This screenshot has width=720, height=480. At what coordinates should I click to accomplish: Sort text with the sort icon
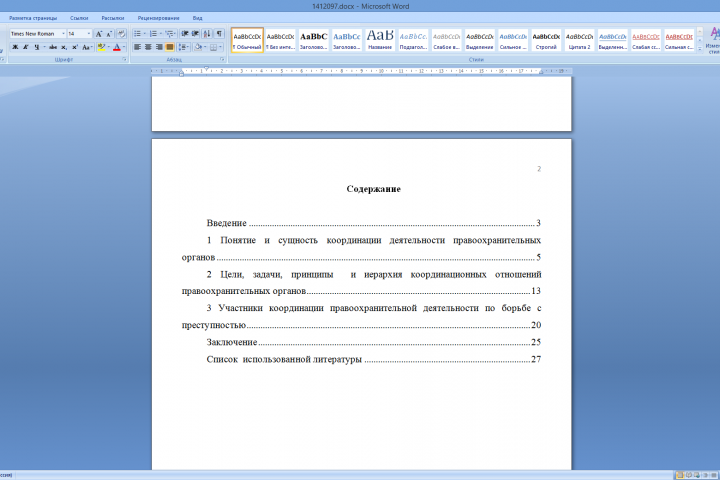coord(207,34)
